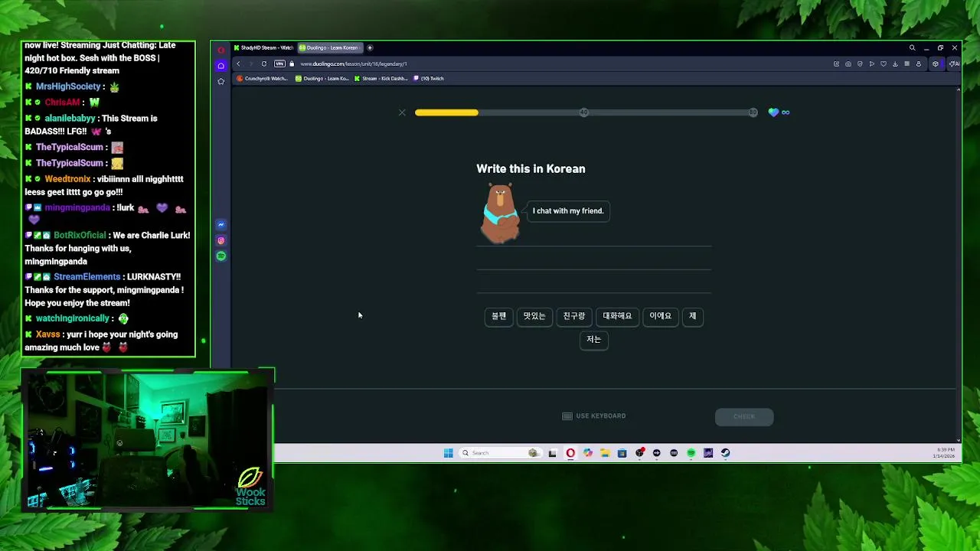This screenshot has height=551, width=980.
Task: Open Opera from the Windows taskbar
Action: pos(570,453)
